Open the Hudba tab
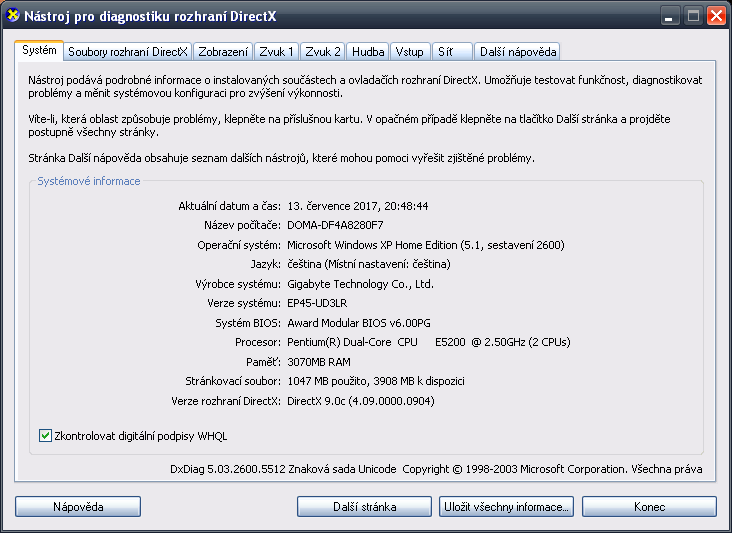732x533 pixels. point(368,52)
